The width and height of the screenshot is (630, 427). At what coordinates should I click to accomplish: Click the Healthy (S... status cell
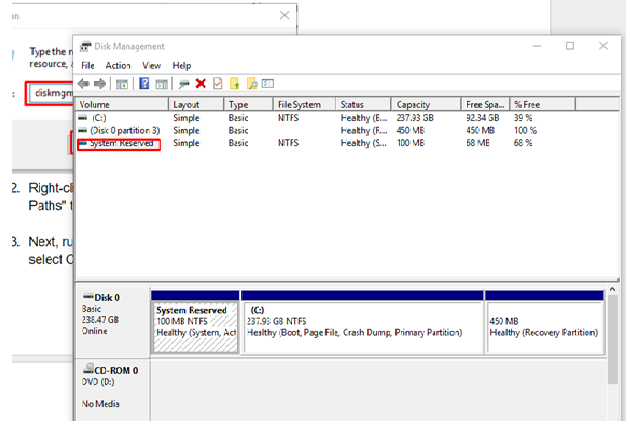(x=364, y=143)
